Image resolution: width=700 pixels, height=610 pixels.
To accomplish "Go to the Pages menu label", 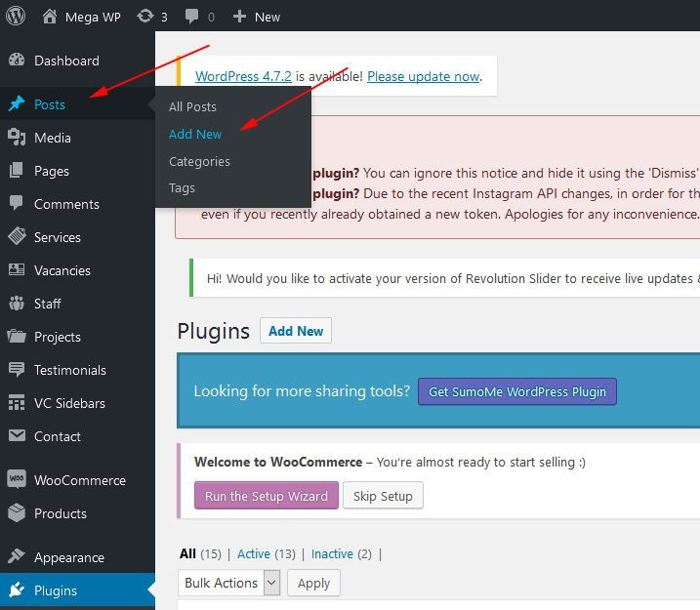I will tap(52, 171).
